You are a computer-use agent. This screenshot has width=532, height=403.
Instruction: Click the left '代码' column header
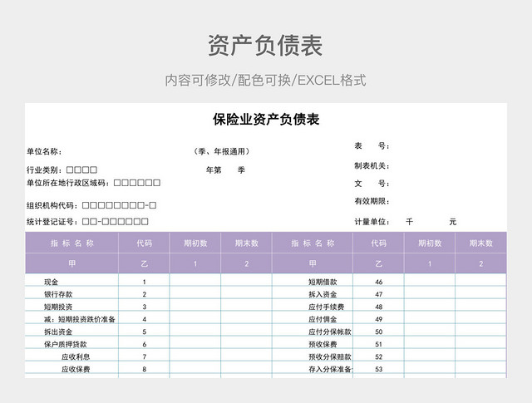click(x=144, y=243)
